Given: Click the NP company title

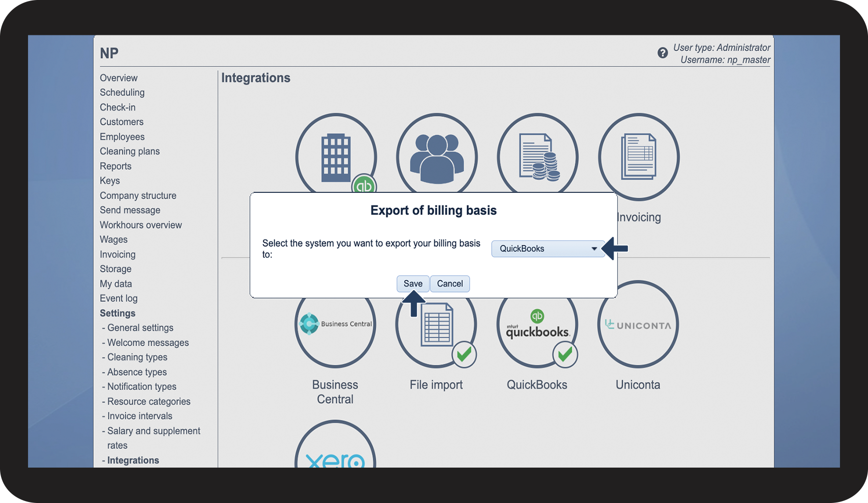Looking at the screenshot, I should tap(109, 53).
